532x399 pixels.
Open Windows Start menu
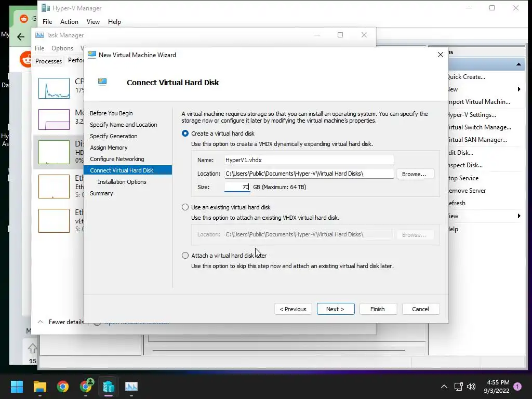pyautogui.click(x=17, y=387)
